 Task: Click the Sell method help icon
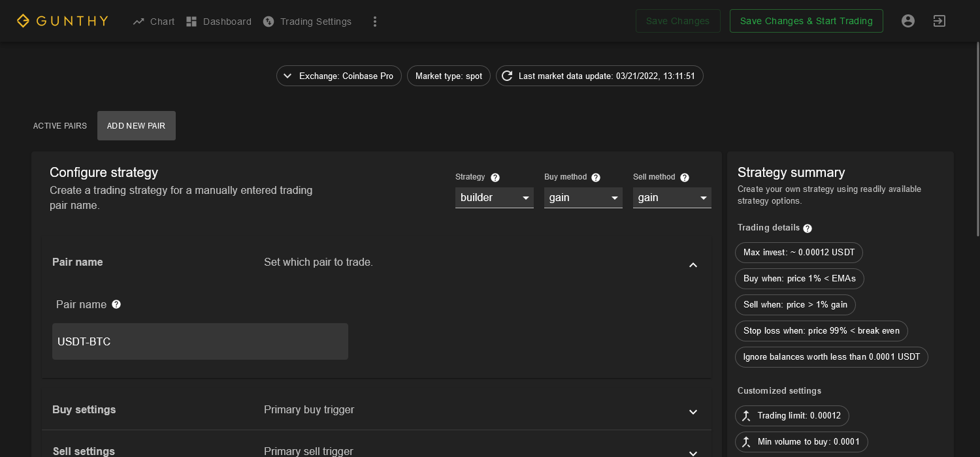click(x=685, y=178)
